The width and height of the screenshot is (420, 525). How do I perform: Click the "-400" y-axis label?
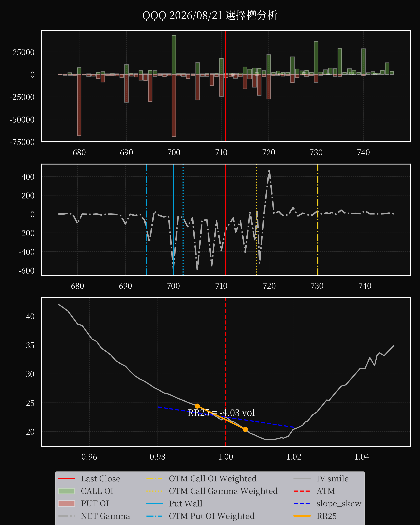[27, 252]
